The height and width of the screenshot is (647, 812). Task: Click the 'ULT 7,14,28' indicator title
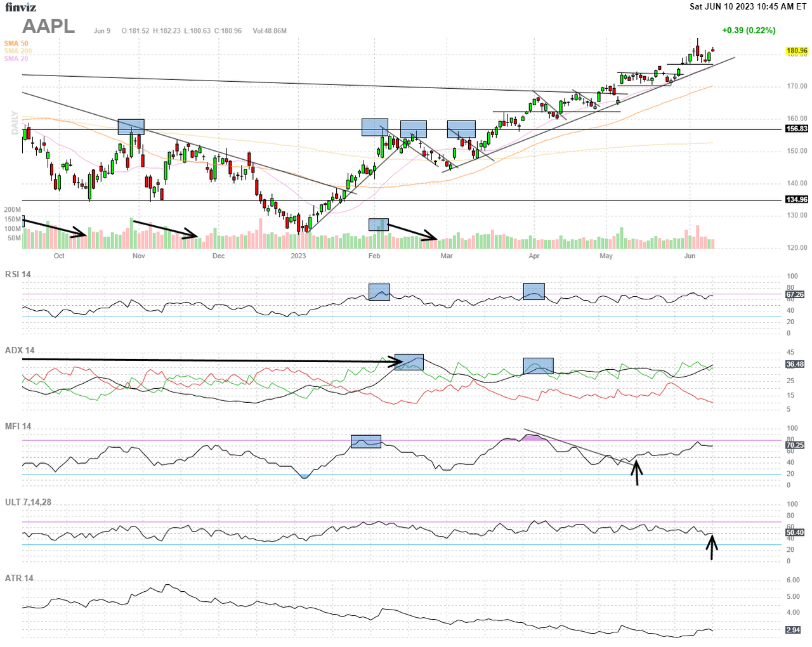point(29,502)
